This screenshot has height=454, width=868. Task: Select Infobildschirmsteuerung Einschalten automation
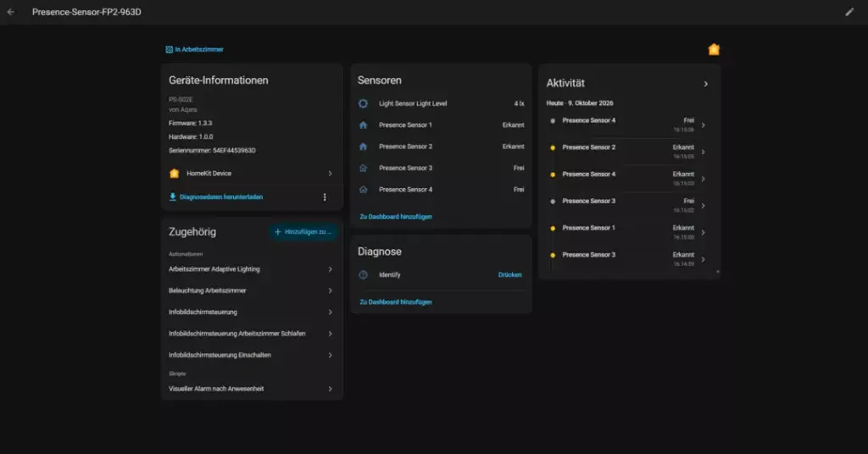(252, 355)
